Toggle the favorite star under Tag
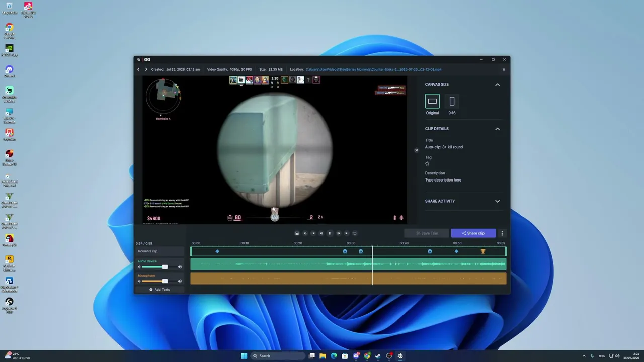 427,164
